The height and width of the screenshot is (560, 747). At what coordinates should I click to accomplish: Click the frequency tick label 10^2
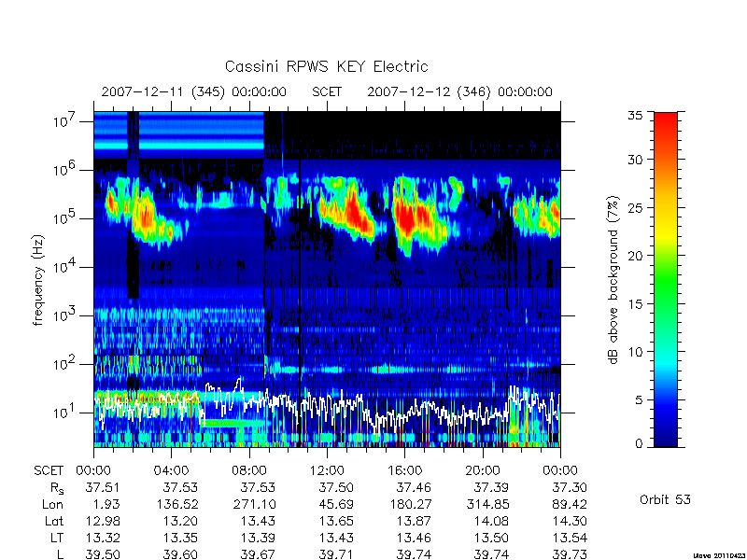(65, 363)
